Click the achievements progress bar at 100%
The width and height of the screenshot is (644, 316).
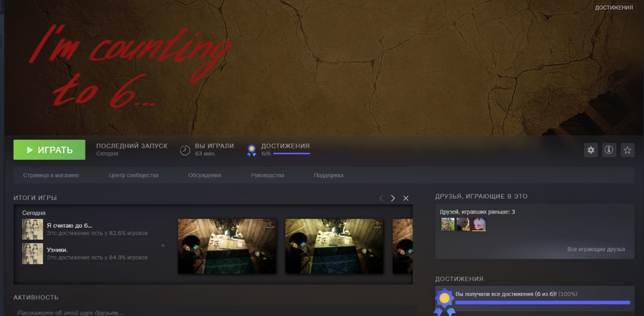(542, 302)
